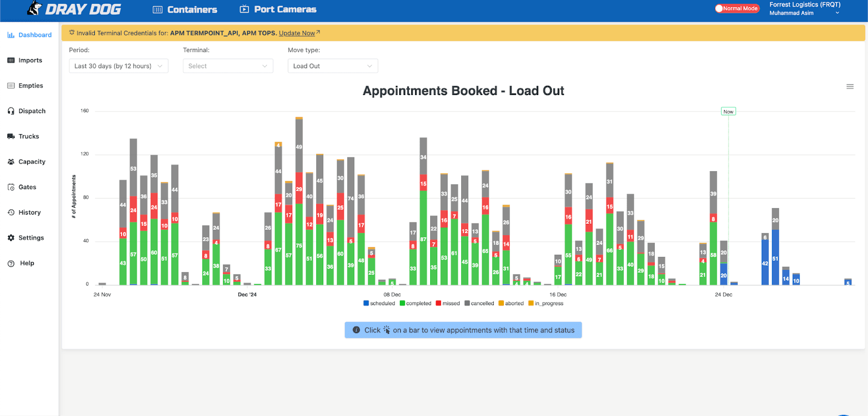The height and width of the screenshot is (416, 868).
Task: Click the History clock icon
Action: pos(11,212)
